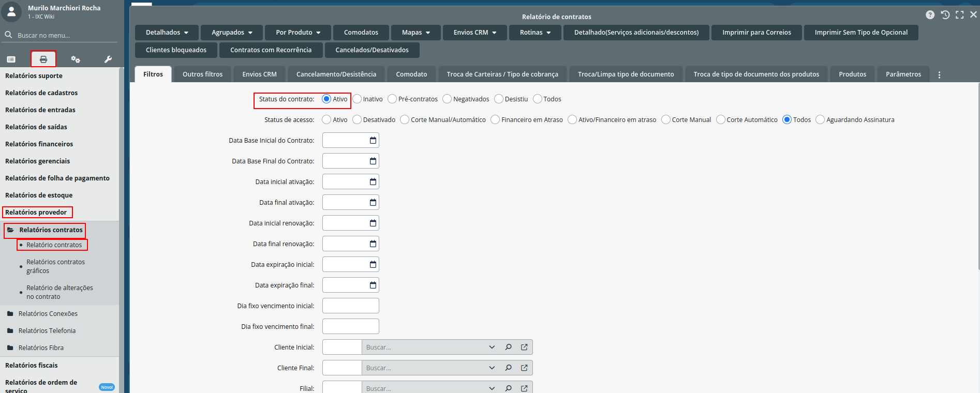Viewport: 980px width, 393px height.
Task: Open calendar for Data inicial ativação
Action: click(x=373, y=182)
